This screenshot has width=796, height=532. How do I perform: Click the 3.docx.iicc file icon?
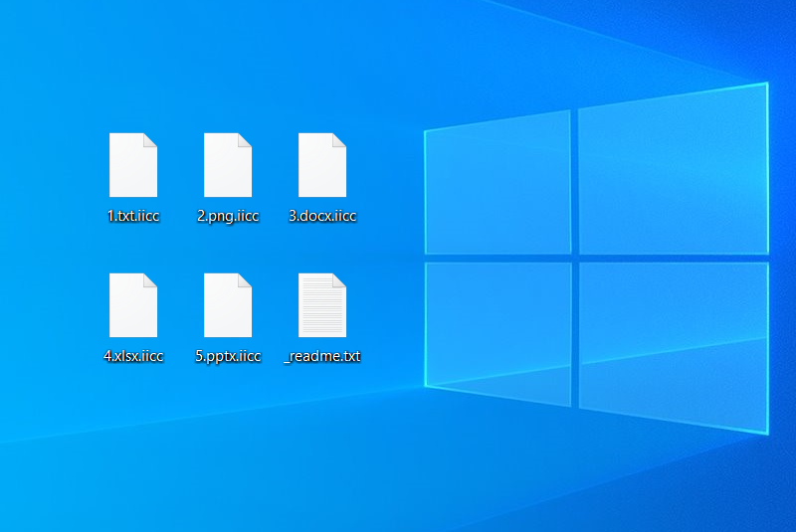pos(322,164)
